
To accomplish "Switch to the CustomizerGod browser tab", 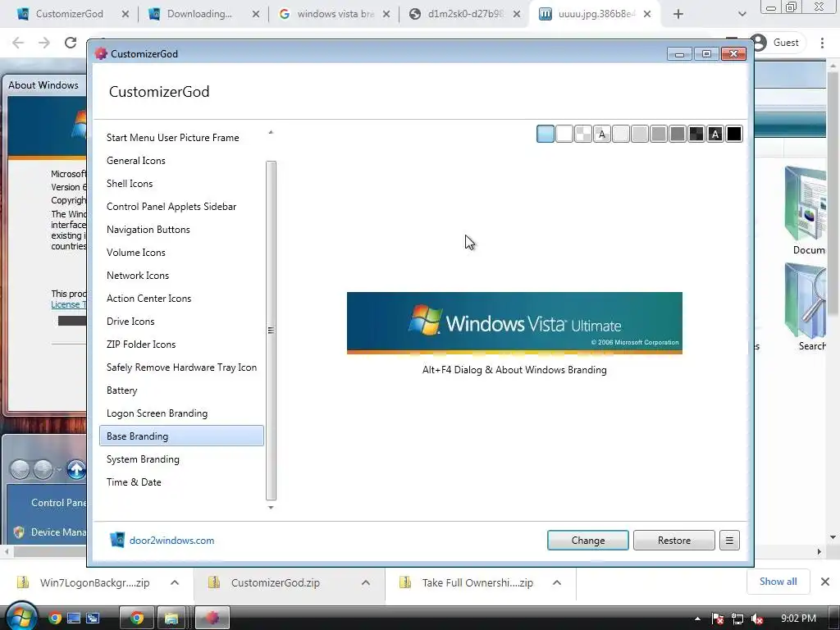I will 69,14.
